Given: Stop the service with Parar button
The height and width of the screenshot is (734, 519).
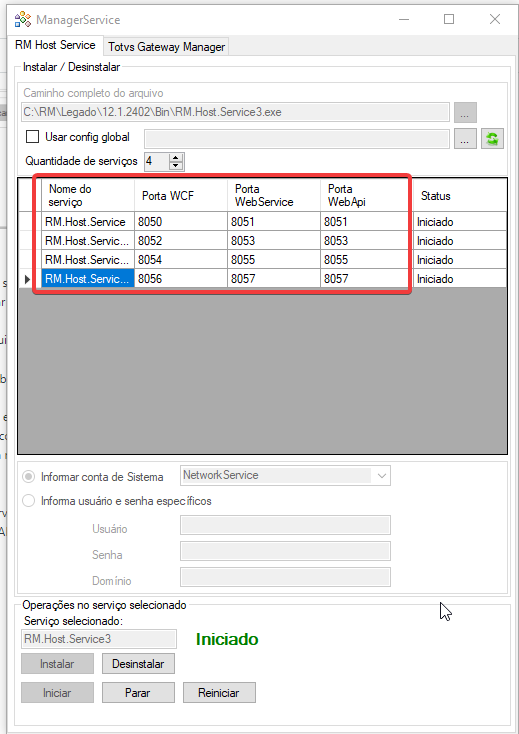Looking at the screenshot, I should pos(138,692).
